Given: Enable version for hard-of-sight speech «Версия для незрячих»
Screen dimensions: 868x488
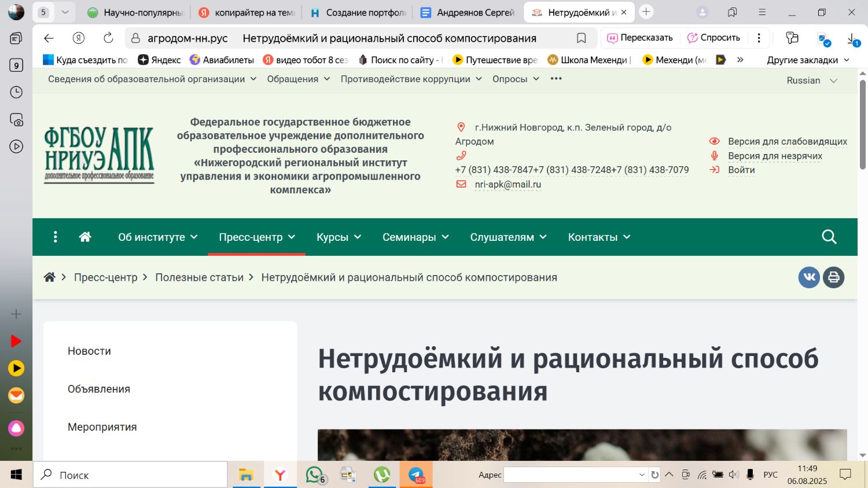Looking at the screenshot, I should [774, 156].
